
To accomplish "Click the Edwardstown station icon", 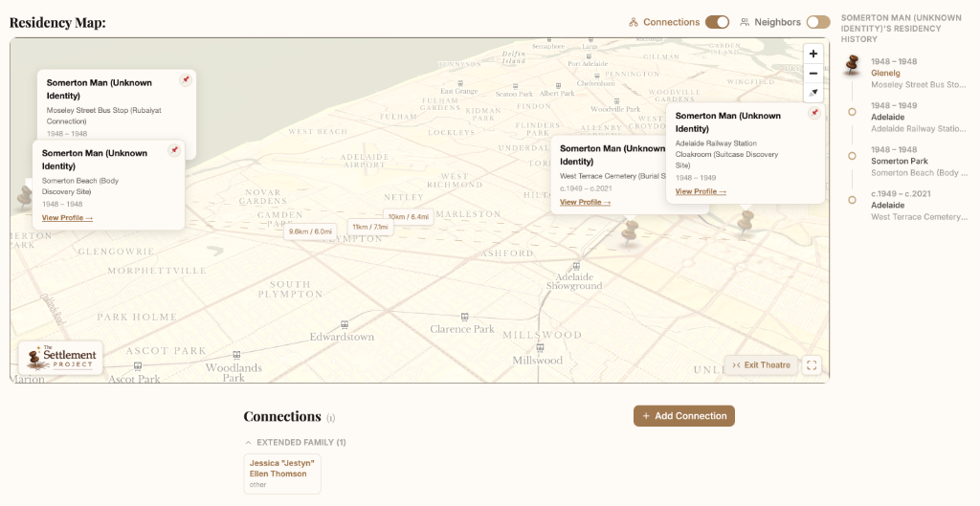I will pos(345,325).
